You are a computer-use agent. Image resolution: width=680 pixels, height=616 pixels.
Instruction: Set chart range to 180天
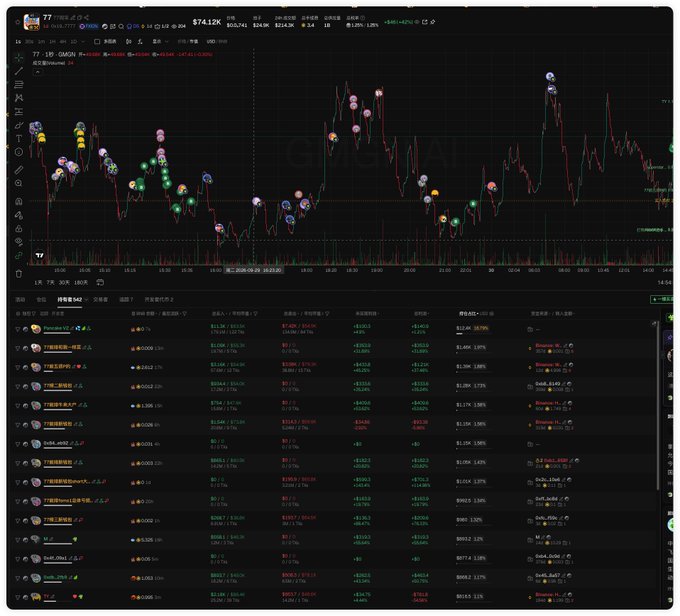pos(81,283)
